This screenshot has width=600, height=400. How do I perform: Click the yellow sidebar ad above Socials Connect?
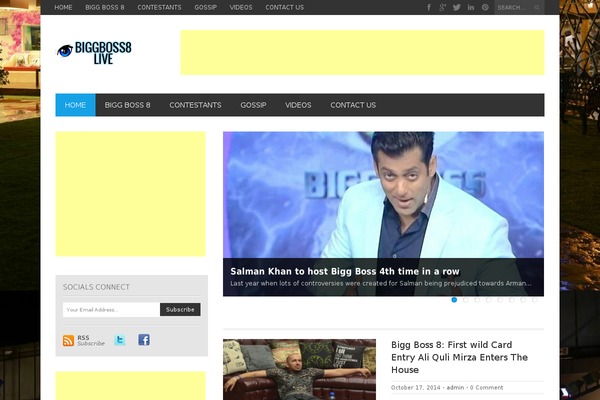130,194
